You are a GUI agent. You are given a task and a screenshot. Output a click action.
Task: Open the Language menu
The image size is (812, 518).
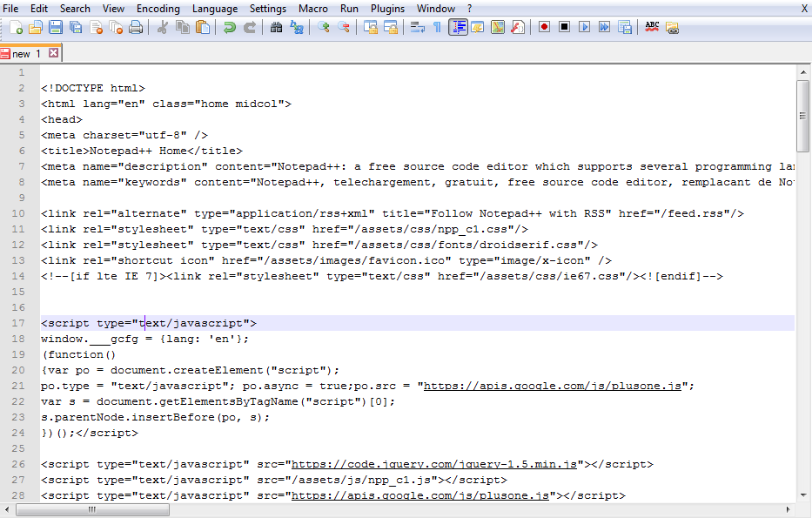[x=214, y=8]
